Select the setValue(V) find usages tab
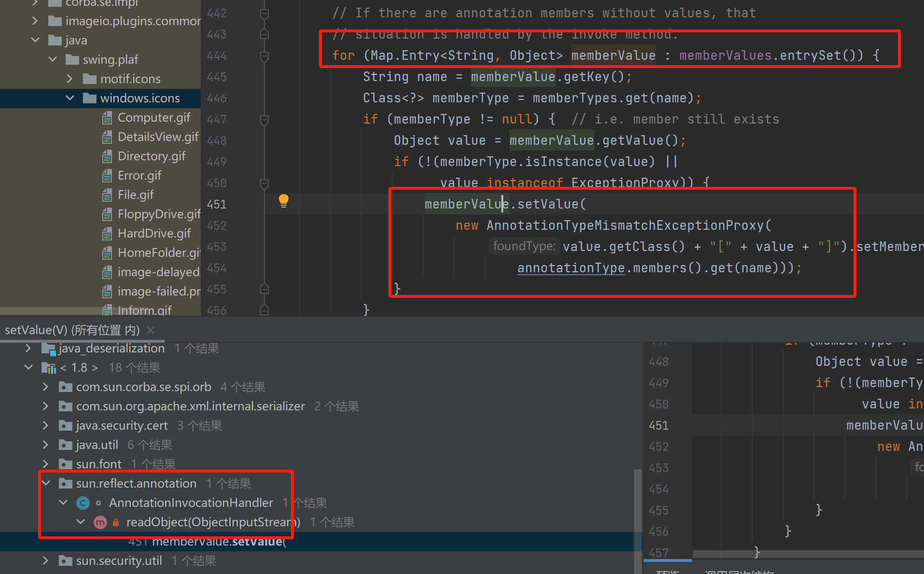The image size is (924, 574). (72, 330)
